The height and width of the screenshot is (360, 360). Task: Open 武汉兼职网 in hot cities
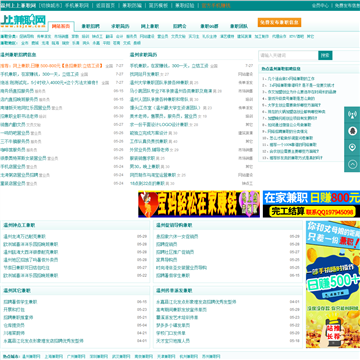click(121, 356)
